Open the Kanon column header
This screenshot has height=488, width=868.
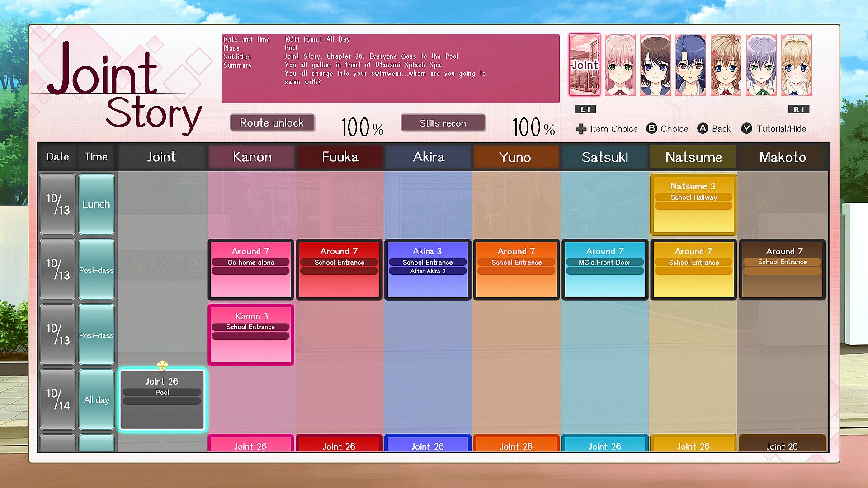click(252, 157)
